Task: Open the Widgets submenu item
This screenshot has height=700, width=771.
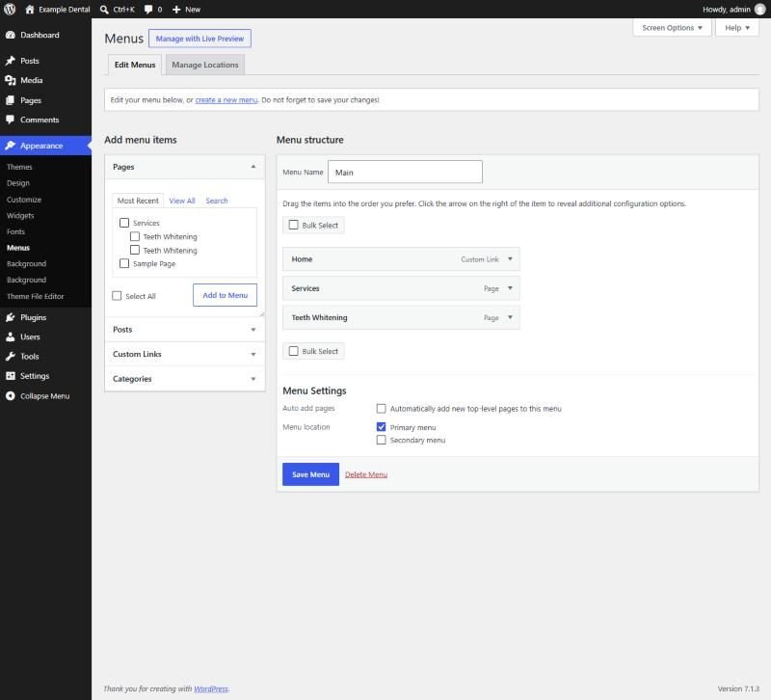Action: point(20,215)
